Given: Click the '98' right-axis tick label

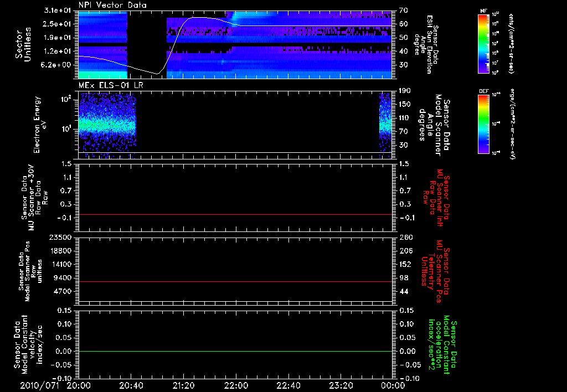Looking at the screenshot, I should click(x=404, y=278).
